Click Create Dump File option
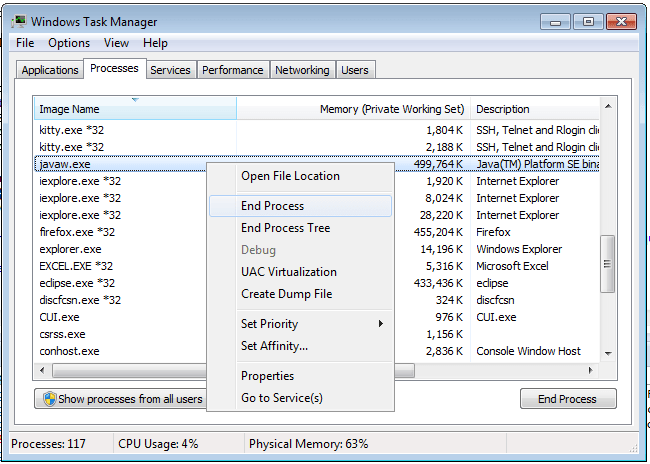The height and width of the screenshot is (464, 650). pos(286,294)
